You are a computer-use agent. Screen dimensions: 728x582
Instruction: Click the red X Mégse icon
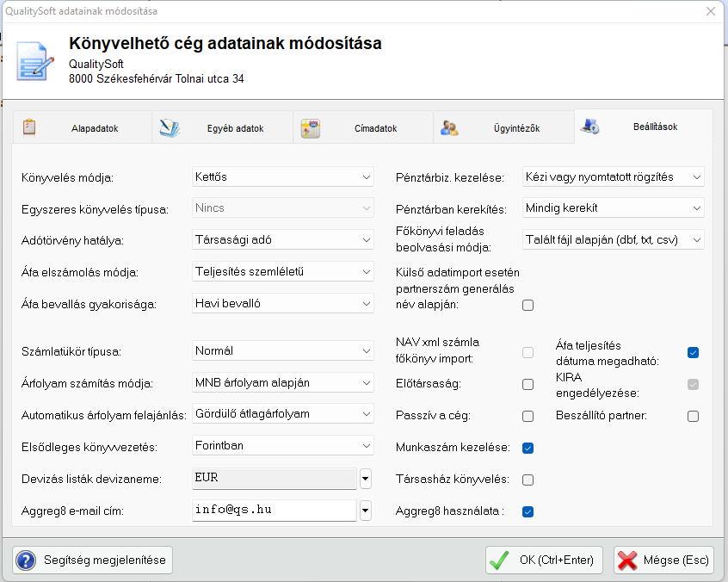coord(627,560)
